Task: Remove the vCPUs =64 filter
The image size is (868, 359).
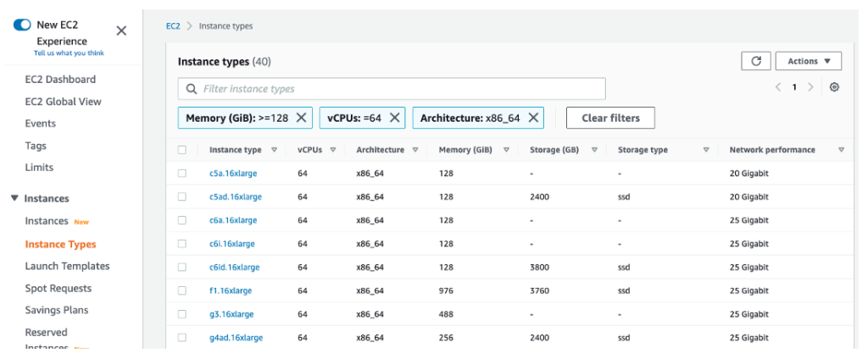Action: [x=395, y=118]
